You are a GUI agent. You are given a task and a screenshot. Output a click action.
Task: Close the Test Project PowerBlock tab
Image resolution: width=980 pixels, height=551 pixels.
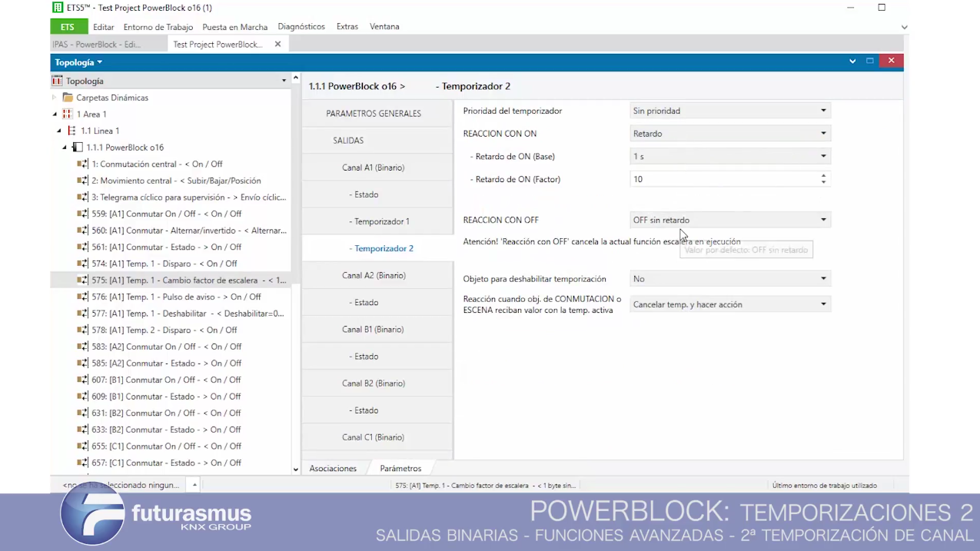coord(277,45)
